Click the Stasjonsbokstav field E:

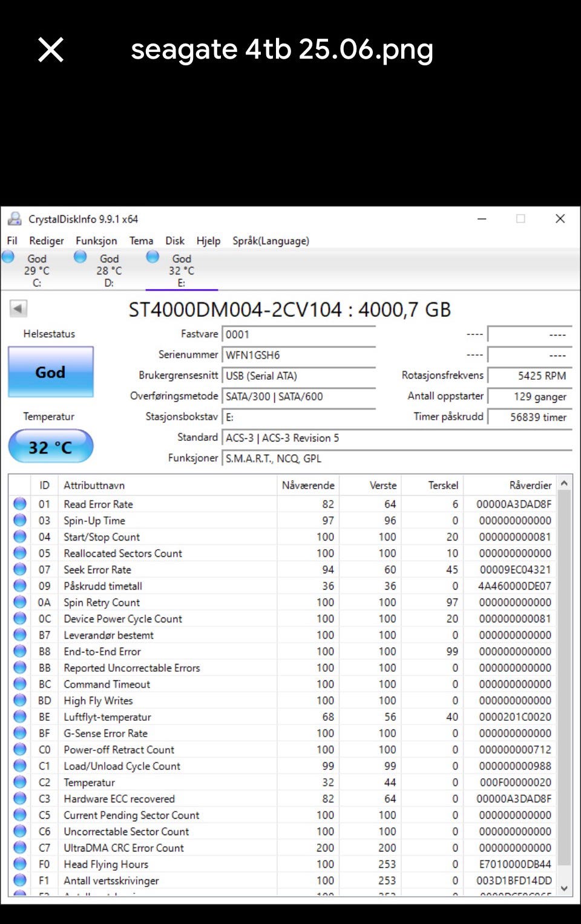[299, 417]
